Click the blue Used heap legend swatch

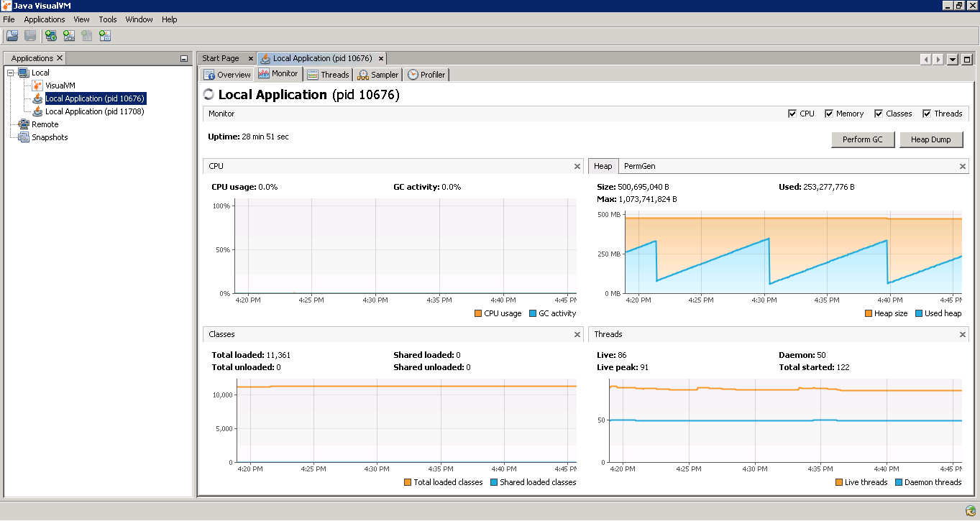coord(918,313)
